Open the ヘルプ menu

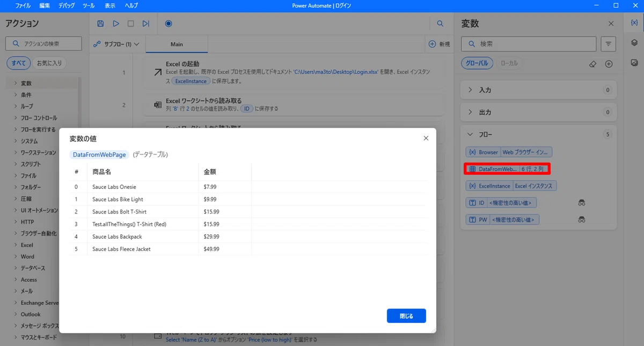[131, 5]
